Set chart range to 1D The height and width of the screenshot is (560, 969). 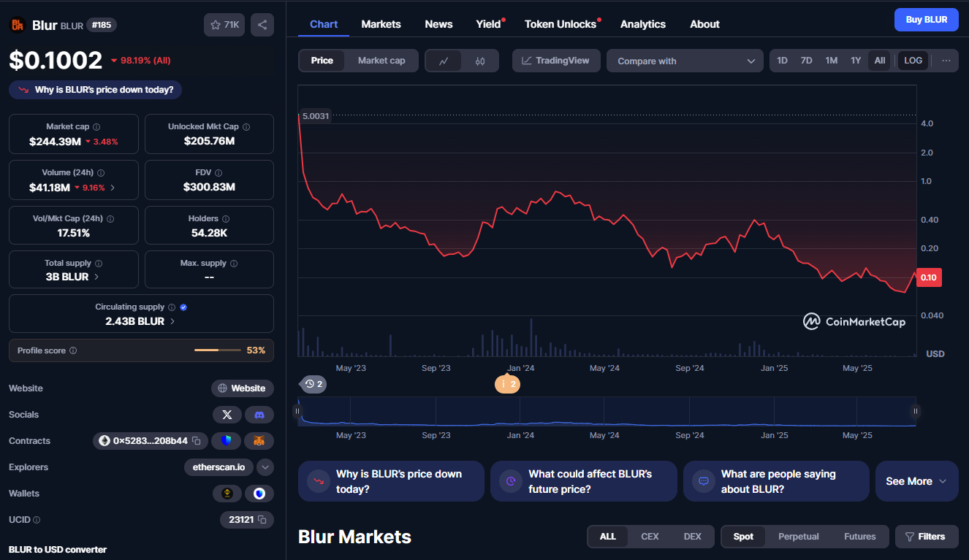click(x=782, y=61)
